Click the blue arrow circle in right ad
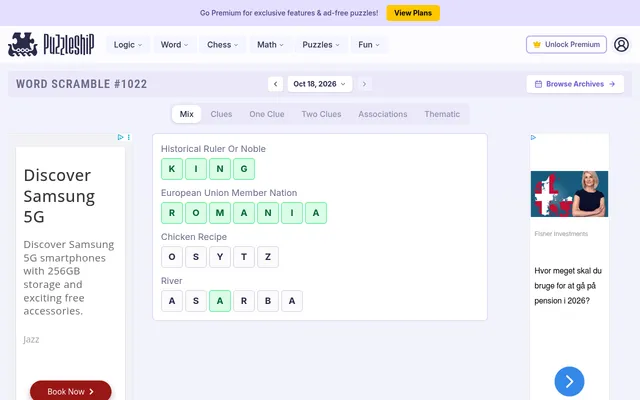 tap(569, 382)
